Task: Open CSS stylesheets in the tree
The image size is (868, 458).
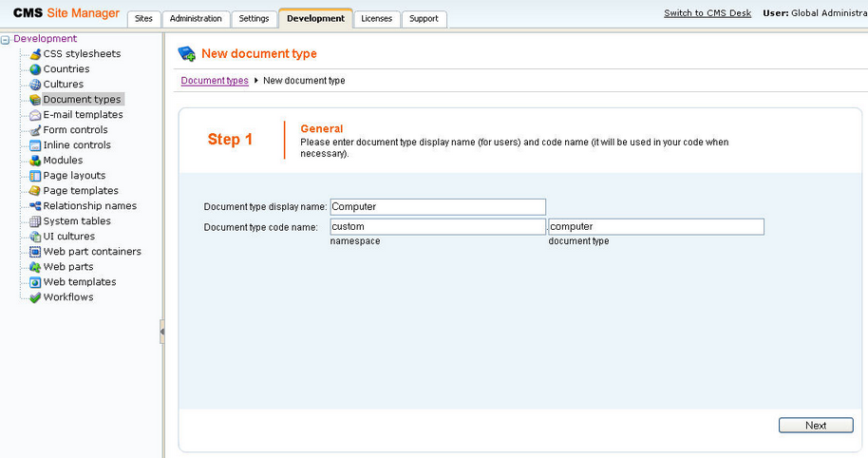Action: (x=82, y=54)
